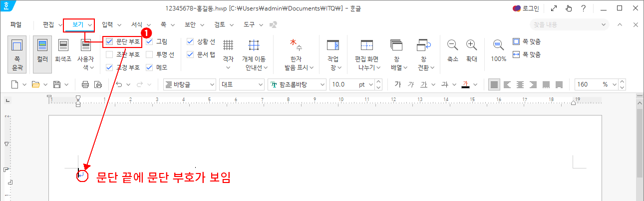Open the 파일 menu
This screenshot has width=644, height=201.
click(x=16, y=24)
